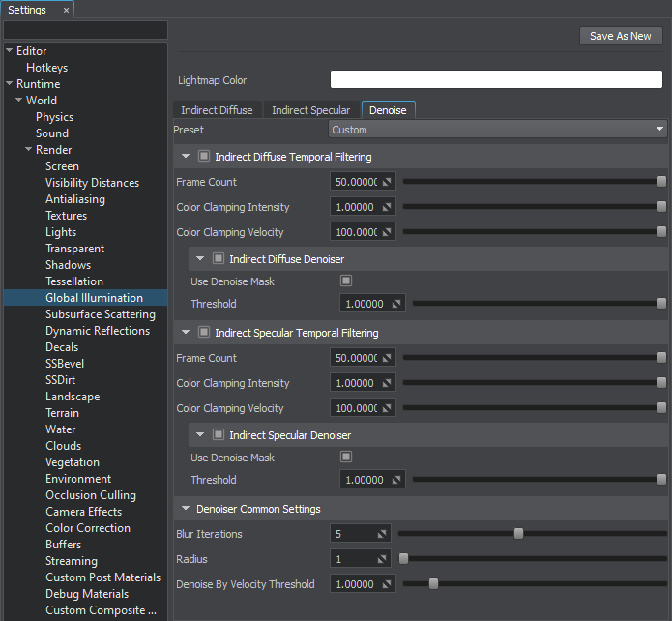Click the Radius field spin icon
The image size is (672, 621).
coord(383,559)
